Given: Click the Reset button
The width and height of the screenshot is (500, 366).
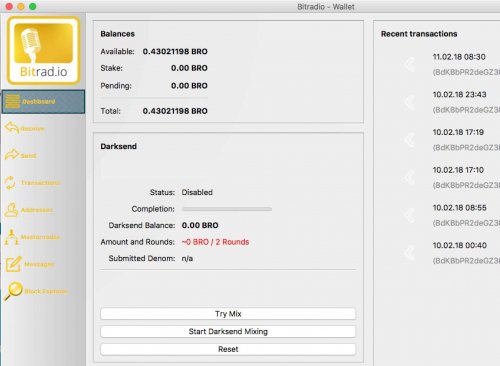Looking at the screenshot, I should (x=228, y=349).
